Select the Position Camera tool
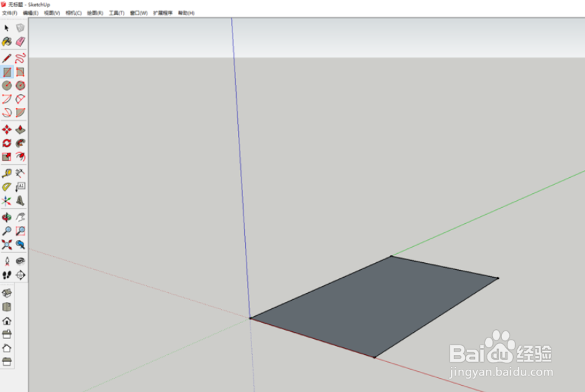 point(7,261)
